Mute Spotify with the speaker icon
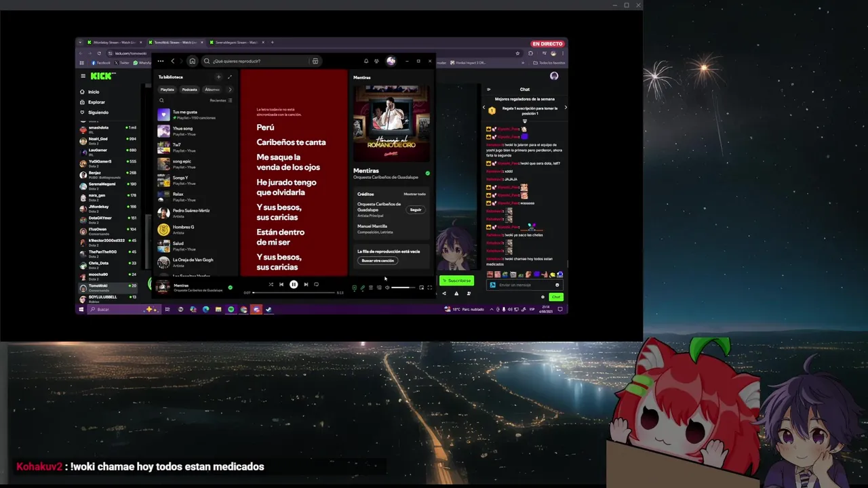868x488 pixels. pos(387,287)
